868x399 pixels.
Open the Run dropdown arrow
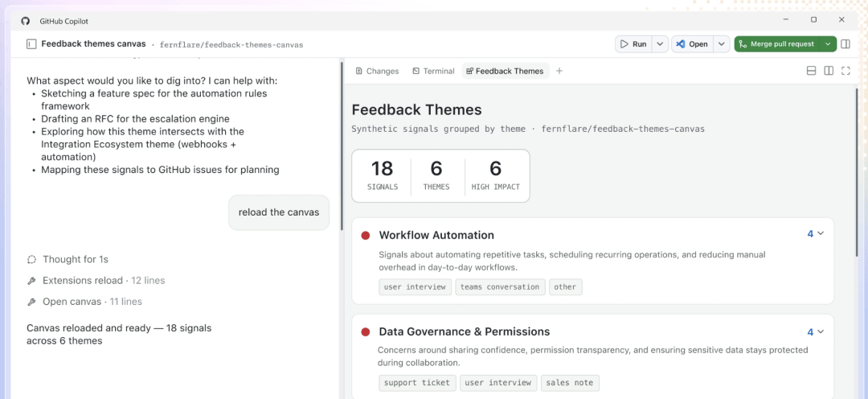tap(660, 43)
